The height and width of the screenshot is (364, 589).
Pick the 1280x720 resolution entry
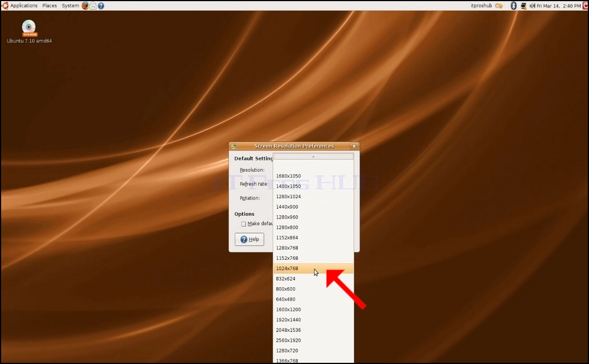tap(313, 350)
